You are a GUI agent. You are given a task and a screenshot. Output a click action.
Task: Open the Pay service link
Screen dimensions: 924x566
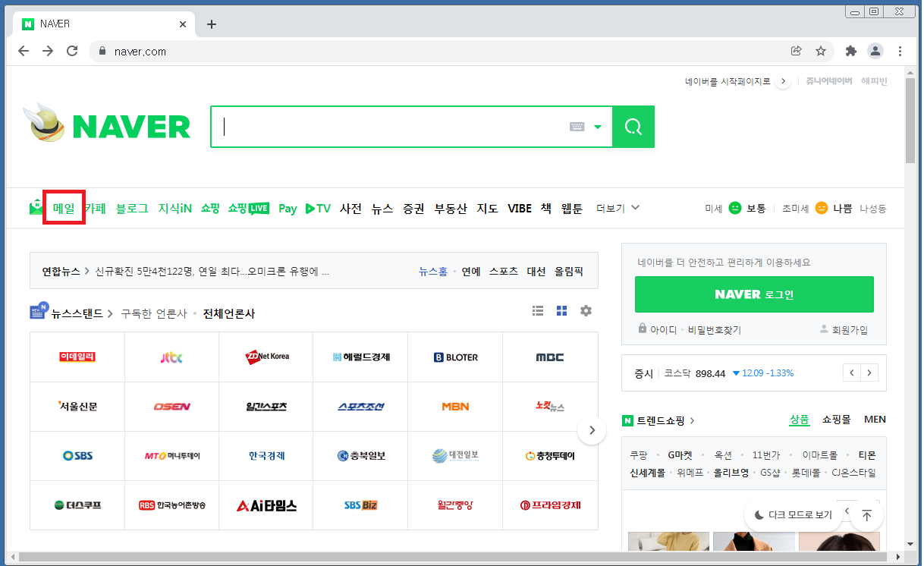pyautogui.click(x=288, y=208)
